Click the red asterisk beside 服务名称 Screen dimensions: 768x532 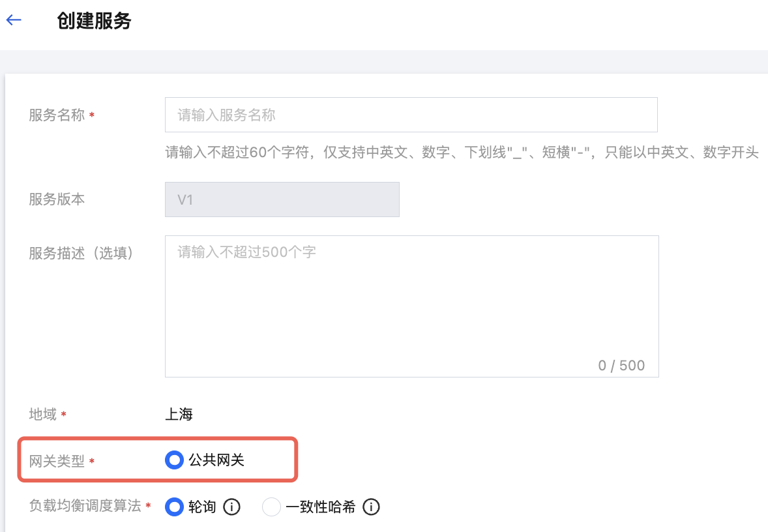[x=92, y=116]
